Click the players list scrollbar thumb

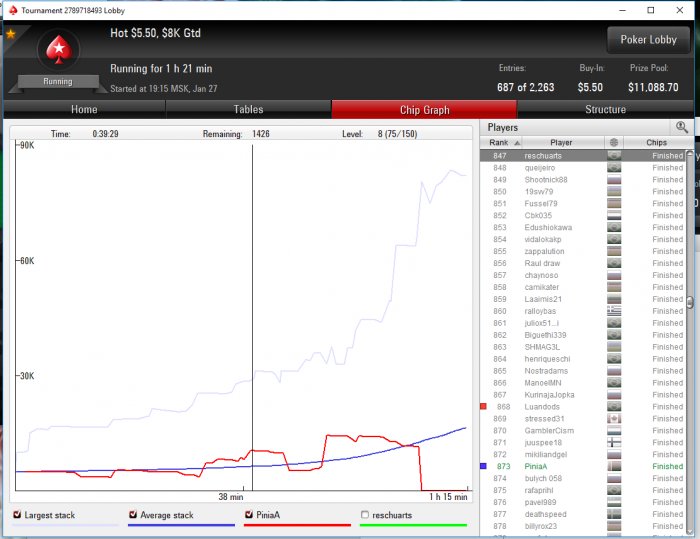point(690,302)
